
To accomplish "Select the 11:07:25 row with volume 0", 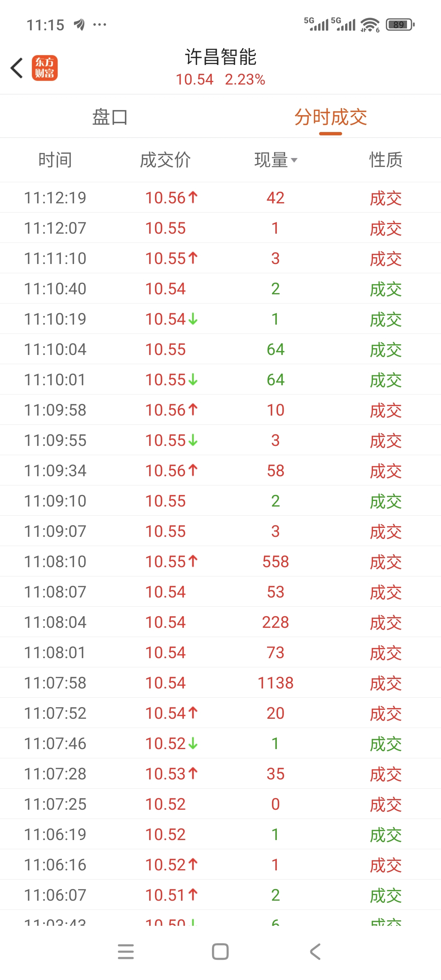I will (220, 804).
